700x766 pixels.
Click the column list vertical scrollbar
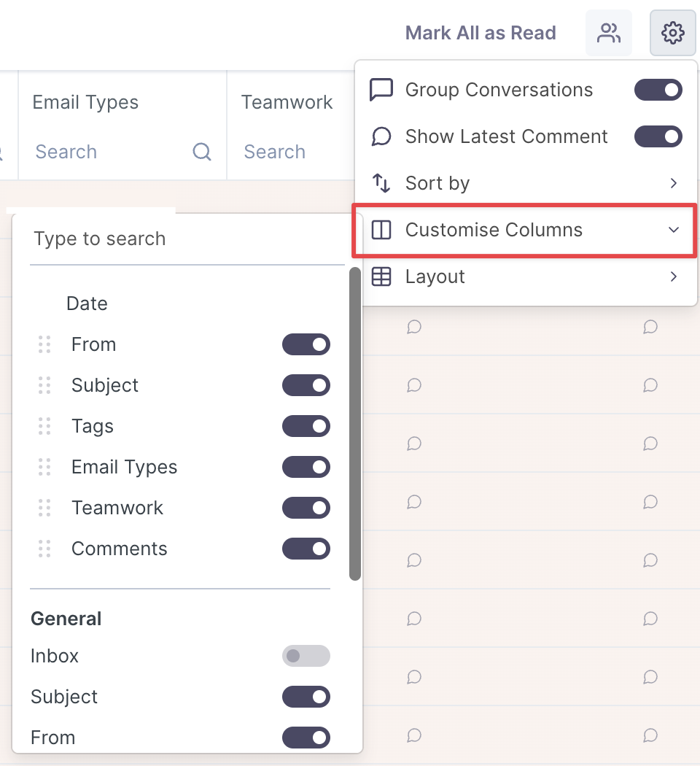pyautogui.click(x=355, y=423)
